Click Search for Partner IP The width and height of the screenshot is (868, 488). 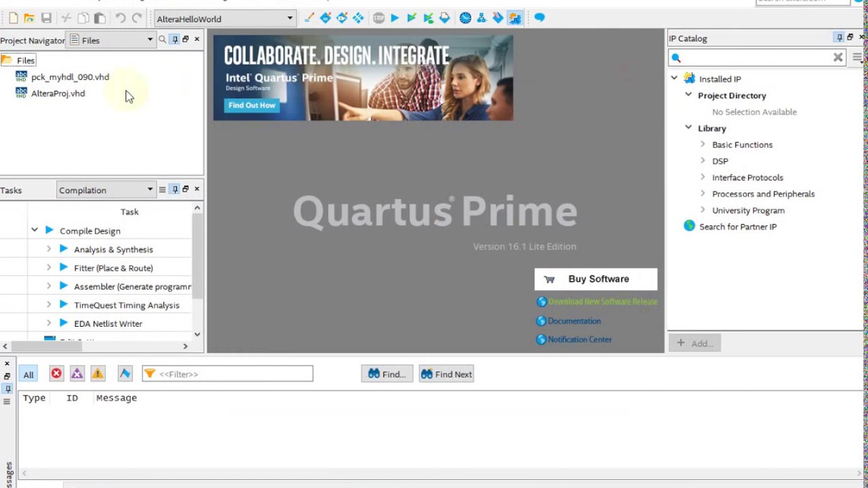738,226
